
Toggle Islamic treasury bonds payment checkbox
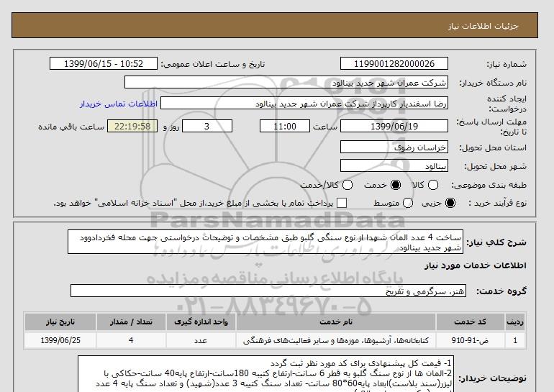coord(342,203)
